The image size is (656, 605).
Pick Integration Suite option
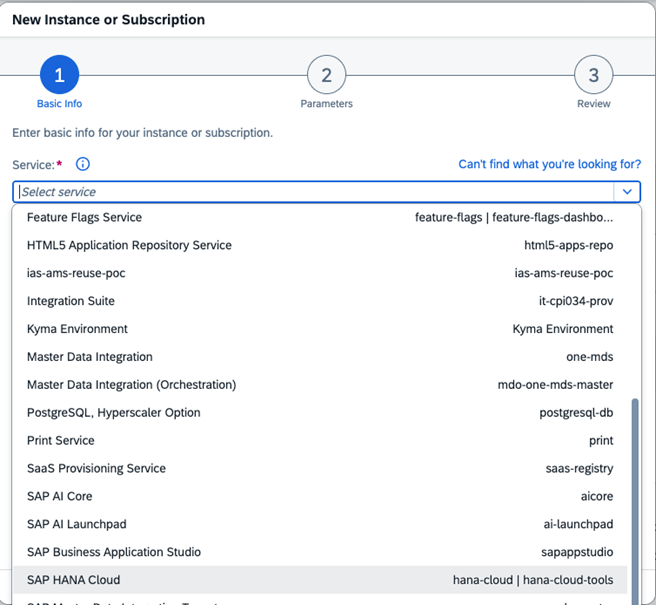(x=71, y=301)
